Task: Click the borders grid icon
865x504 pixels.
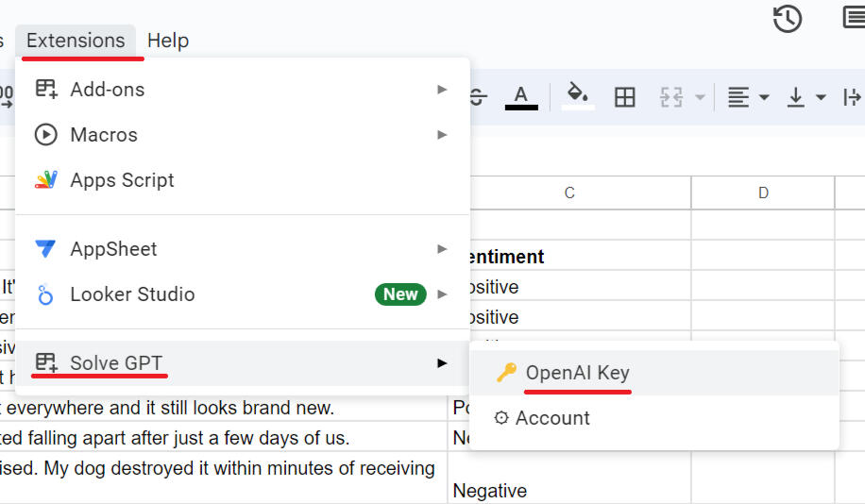Action: (x=624, y=96)
